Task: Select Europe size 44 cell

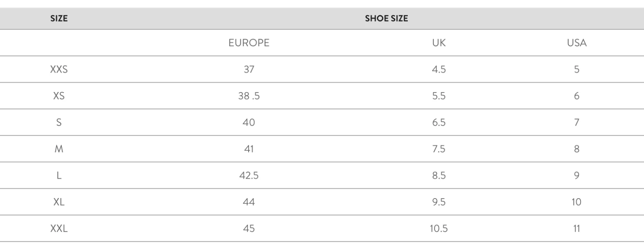Action: pos(249,202)
